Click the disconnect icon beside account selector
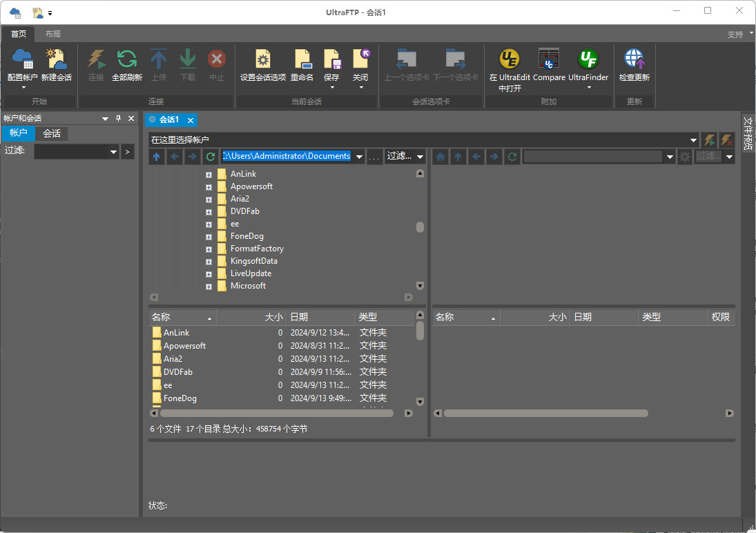 point(726,140)
